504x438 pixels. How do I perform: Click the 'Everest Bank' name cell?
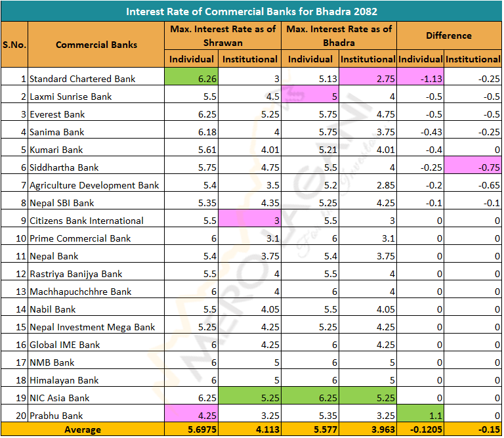tap(96, 112)
